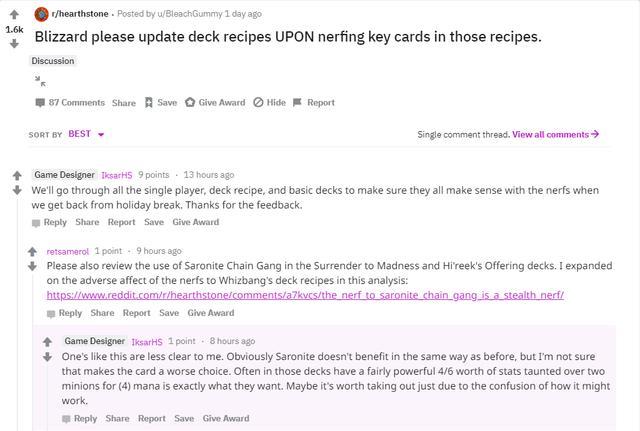Viewport: 640px width, 431px height.
Task: Open the Sort By BEST dropdown
Action: [x=86, y=134]
